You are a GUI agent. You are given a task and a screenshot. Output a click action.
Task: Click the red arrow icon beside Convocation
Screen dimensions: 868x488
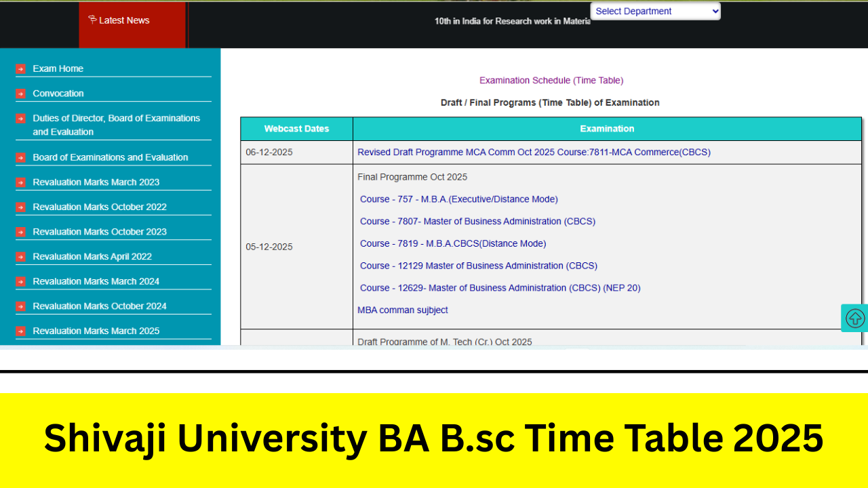coord(21,93)
